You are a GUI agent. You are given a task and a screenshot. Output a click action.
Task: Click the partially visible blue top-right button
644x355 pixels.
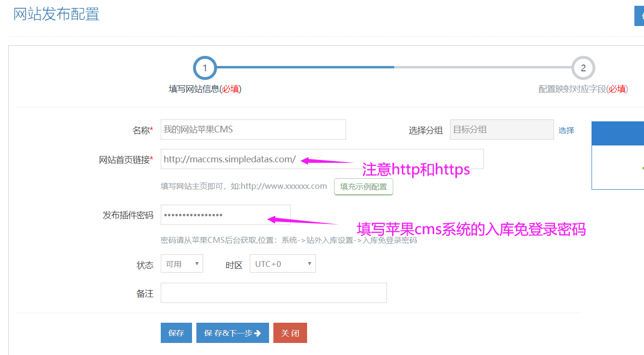(639, 16)
